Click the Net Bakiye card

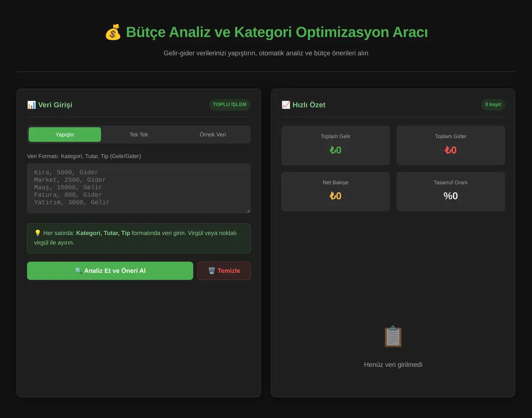(x=336, y=191)
